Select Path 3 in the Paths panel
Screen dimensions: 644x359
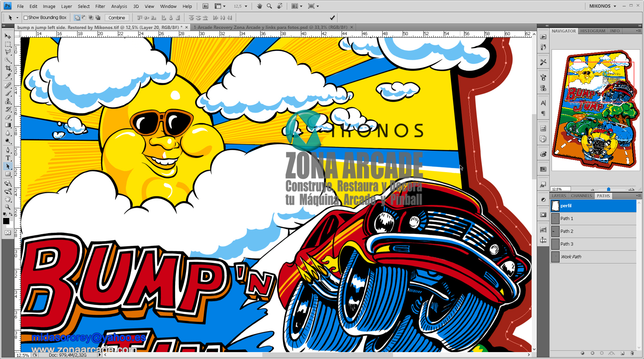pyautogui.click(x=567, y=244)
